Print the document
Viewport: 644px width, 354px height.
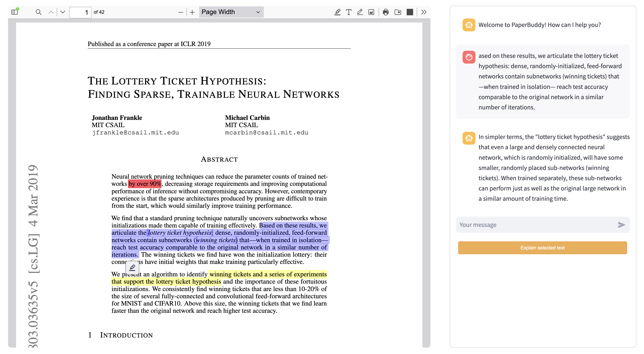coord(386,12)
